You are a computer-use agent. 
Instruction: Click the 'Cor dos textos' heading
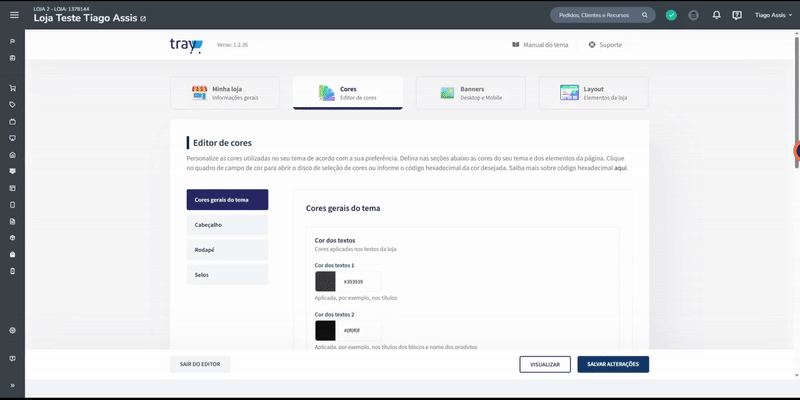pos(335,240)
